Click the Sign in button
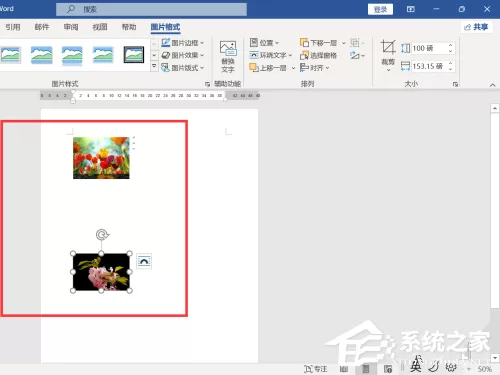This screenshot has height=375, width=500. (380, 9)
